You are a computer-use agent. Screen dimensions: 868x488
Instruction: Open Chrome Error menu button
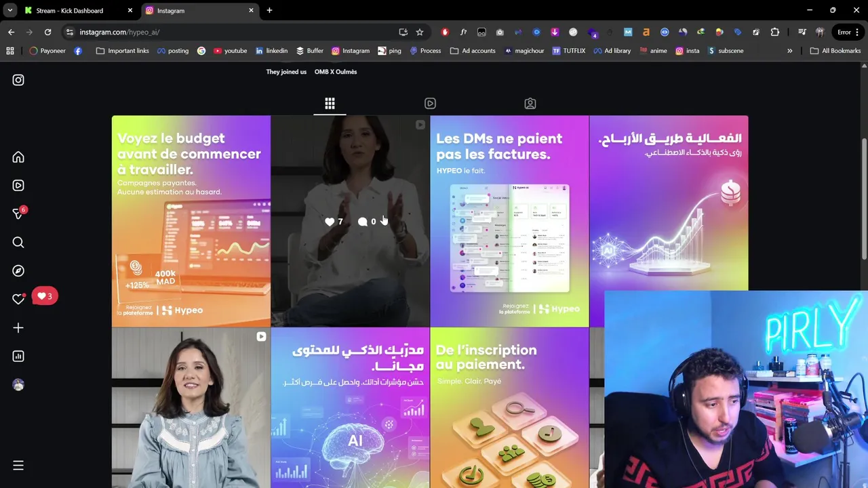(x=848, y=32)
